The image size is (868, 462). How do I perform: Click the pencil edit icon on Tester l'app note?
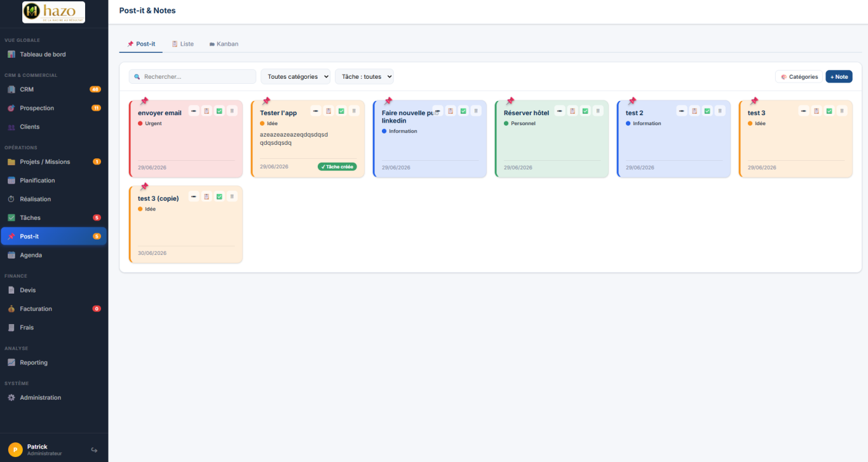pyautogui.click(x=316, y=111)
